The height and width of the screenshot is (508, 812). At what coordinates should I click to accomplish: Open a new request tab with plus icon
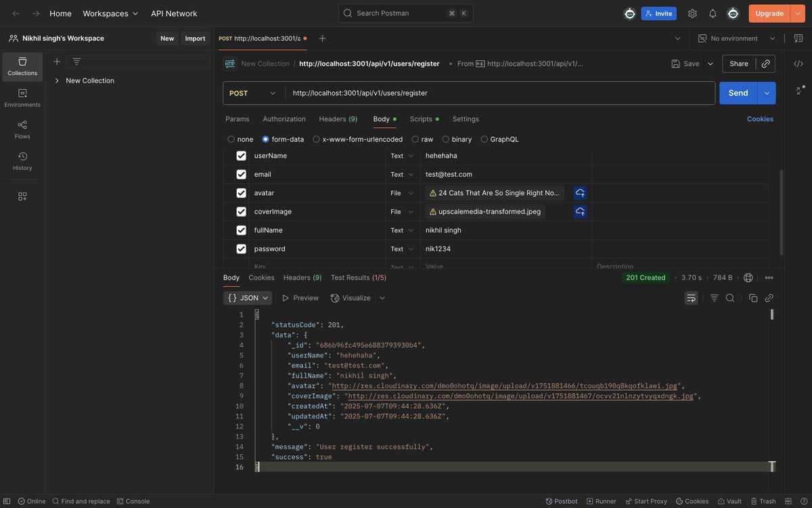[x=322, y=39]
